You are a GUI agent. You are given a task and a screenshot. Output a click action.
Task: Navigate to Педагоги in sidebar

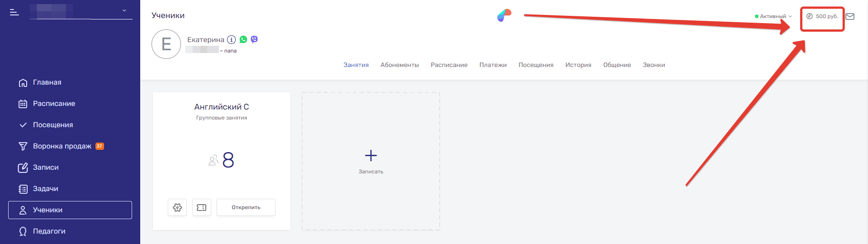click(x=49, y=231)
